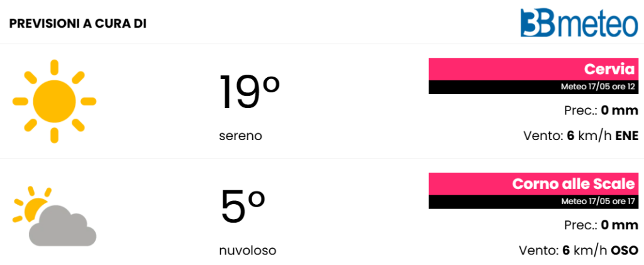The width and height of the screenshot is (644, 265).
Task: Select the 19° temperature reading
Action: [x=249, y=92]
